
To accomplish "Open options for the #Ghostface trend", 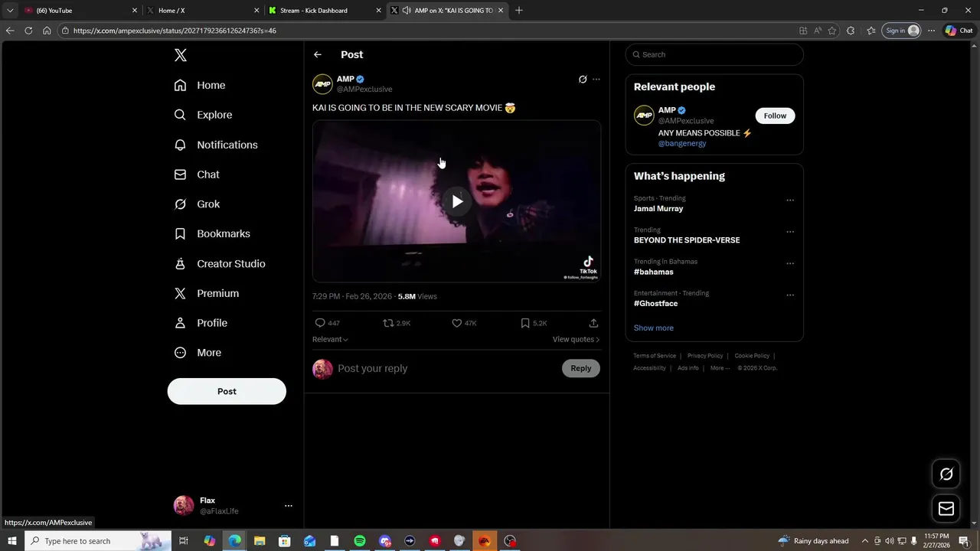I will click(x=790, y=295).
